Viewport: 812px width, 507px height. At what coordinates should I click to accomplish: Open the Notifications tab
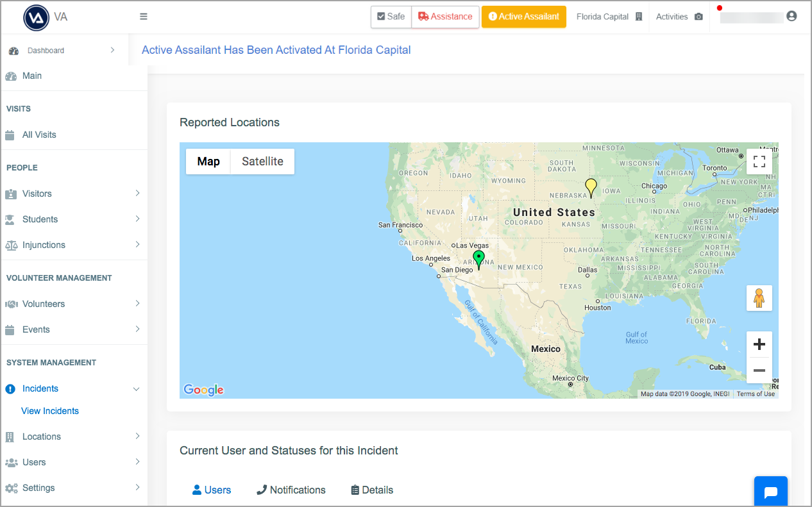pyautogui.click(x=291, y=490)
